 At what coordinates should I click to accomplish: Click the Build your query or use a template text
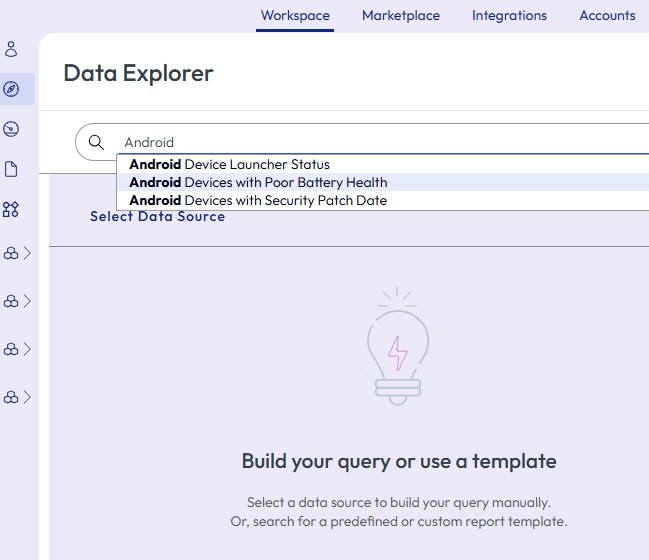click(399, 461)
